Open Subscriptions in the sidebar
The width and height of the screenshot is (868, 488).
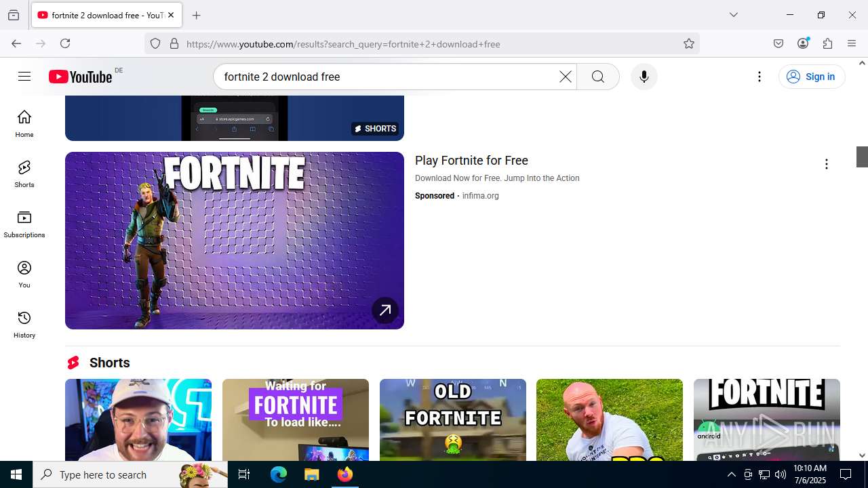coord(24,224)
